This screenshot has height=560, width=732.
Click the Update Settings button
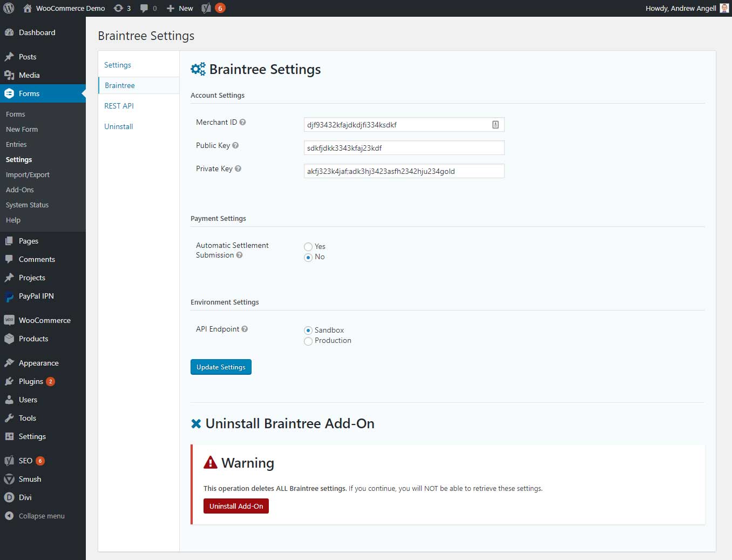[x=221, y=367]
